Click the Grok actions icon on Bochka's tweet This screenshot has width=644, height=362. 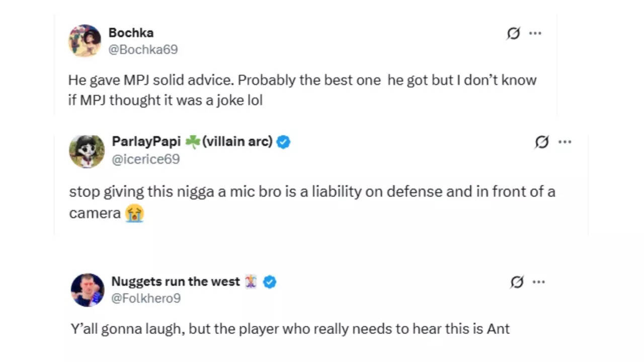coord(513,33)
